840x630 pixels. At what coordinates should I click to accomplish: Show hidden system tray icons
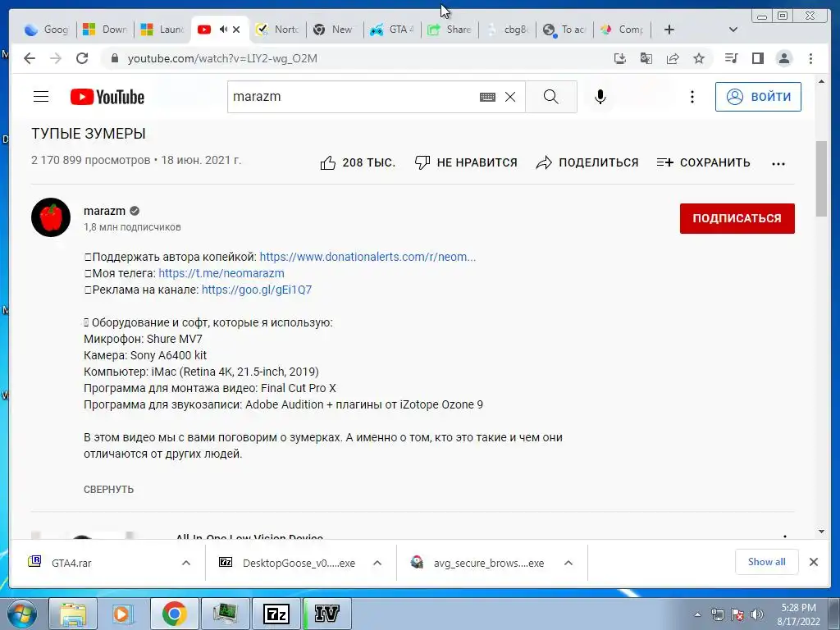pyautogui.click(x=697, y=614)
